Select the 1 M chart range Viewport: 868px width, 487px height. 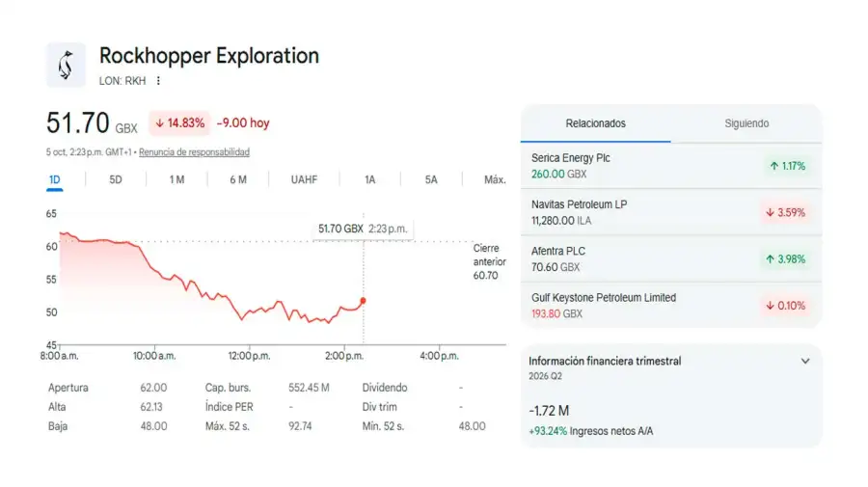(x=176, y=179)
